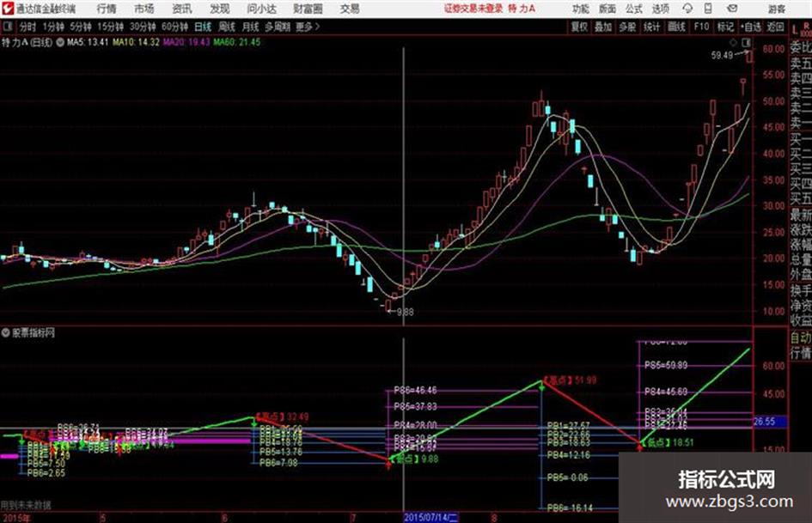Open the 公式 menu

pyautogui.click(x=634, y=9)
